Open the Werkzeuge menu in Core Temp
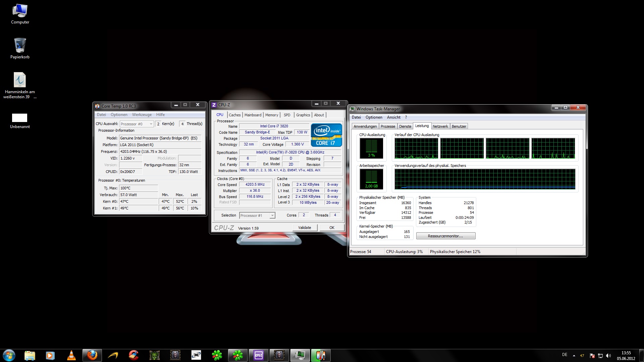 (142, 115)
